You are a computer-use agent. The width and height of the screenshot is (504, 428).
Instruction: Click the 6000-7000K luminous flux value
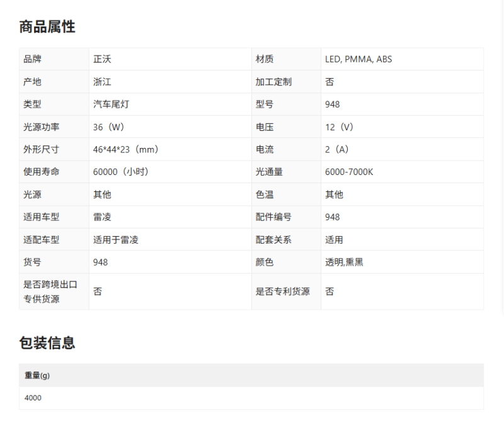(348, 172)
